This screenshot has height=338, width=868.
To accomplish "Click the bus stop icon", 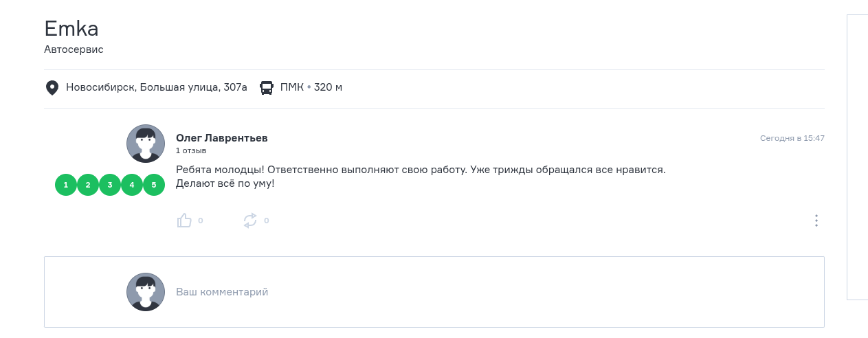I will pyautogui.click(x=267, y=88).
